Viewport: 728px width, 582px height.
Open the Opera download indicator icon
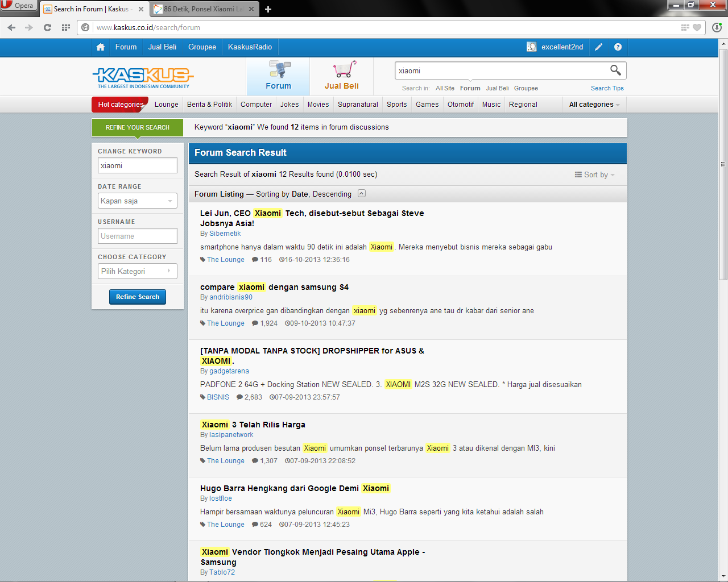coord(717,27)
